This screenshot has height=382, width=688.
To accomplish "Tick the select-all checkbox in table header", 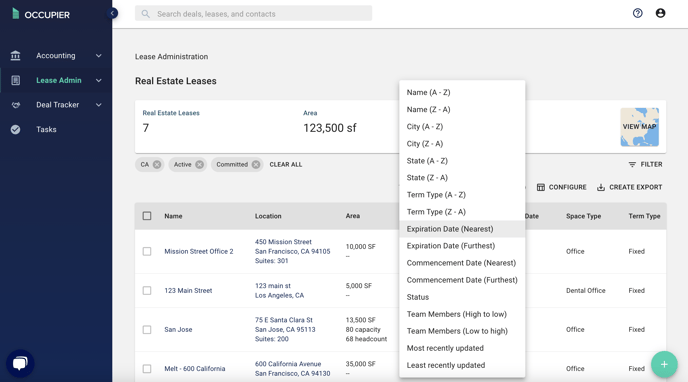I will coord(147,216).
